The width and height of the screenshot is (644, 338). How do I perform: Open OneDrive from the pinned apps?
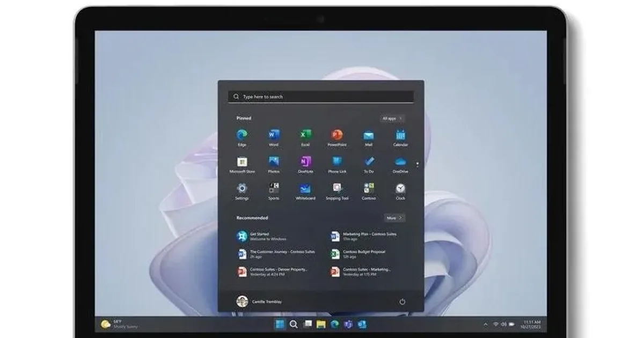point(400,164)
